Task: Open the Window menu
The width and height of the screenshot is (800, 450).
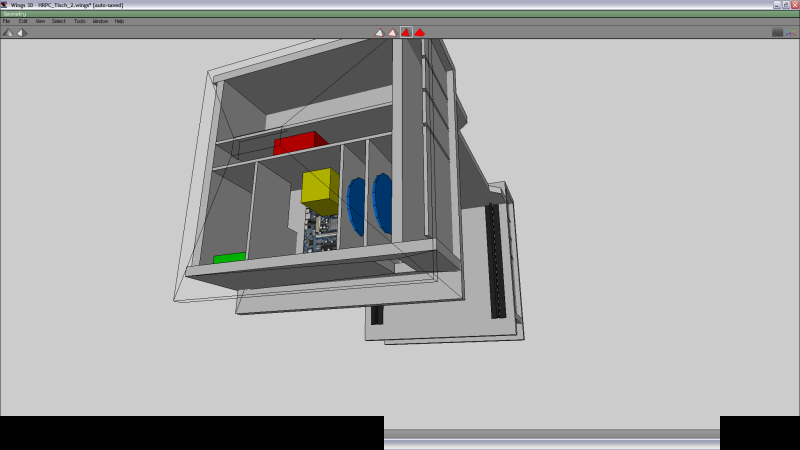Action: [x=100, y=21]
